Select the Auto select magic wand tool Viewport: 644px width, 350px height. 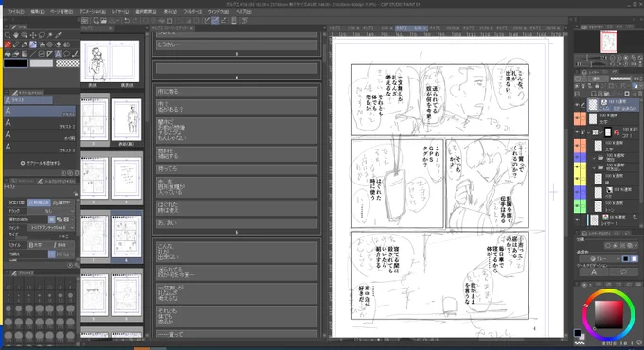pos(50,35)
